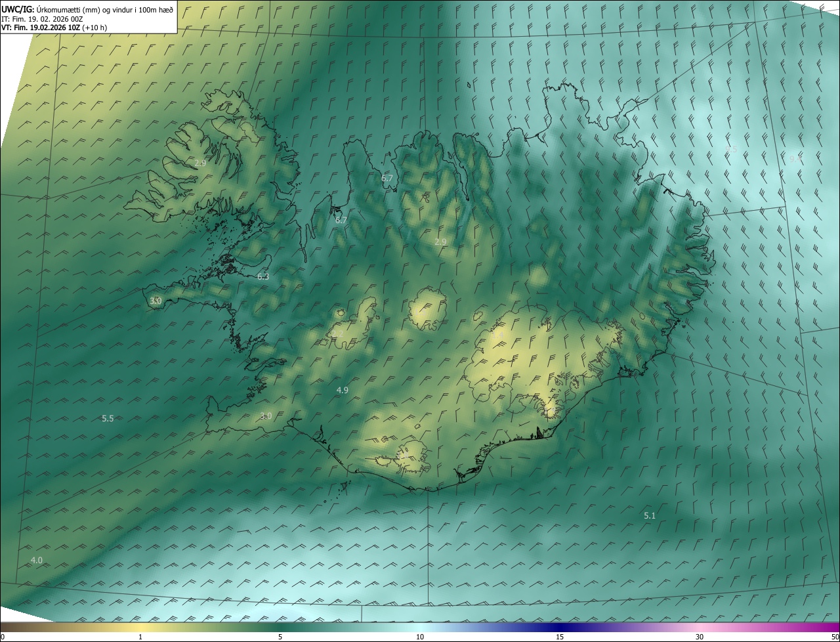The image size is (840, 642).
Task: Click the "IT: Fim. 19. 02. 2026 00Z" line
Action: click(42, 19)
